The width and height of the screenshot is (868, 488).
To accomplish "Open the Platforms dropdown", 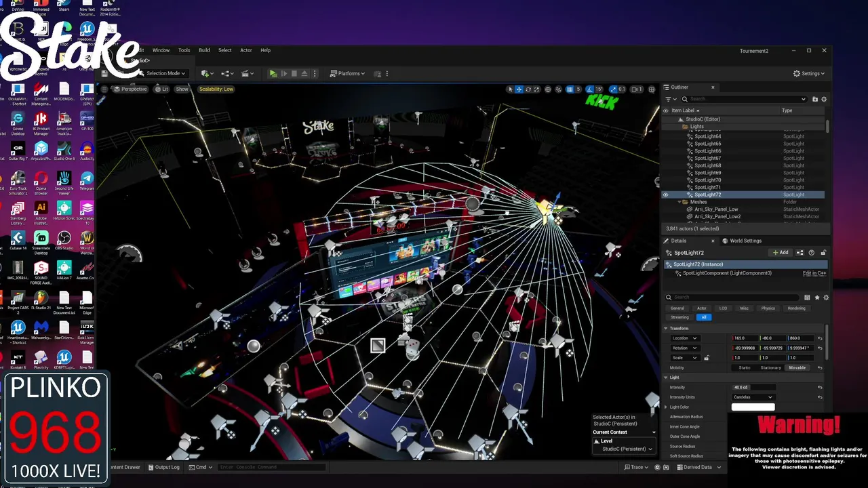I will [x=347, y=73].
